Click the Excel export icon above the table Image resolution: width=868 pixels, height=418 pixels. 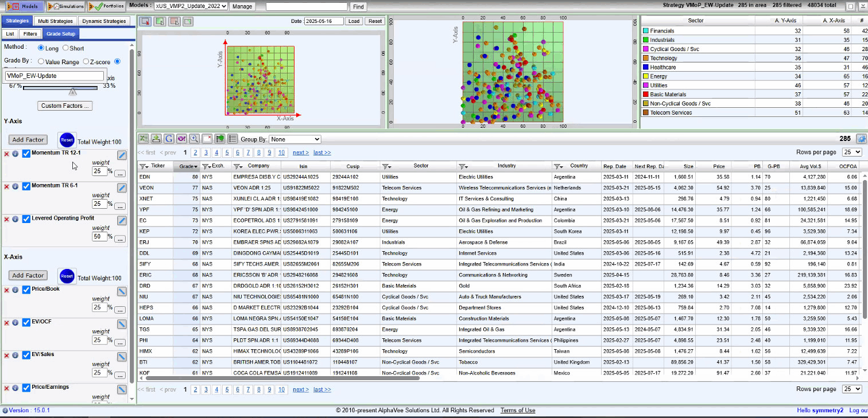pyautogui.click(x=143, y=139)
